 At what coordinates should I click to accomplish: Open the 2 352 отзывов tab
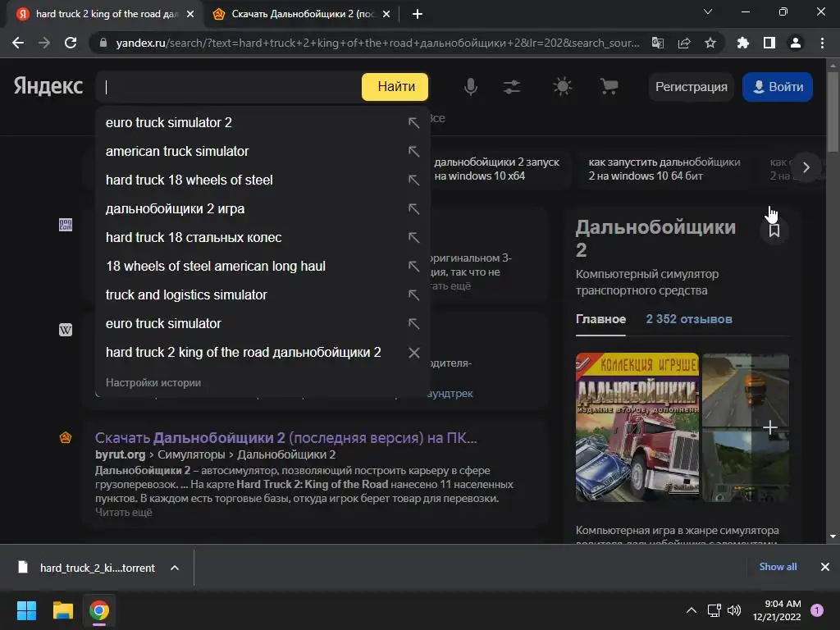click(x=689, y=319)
